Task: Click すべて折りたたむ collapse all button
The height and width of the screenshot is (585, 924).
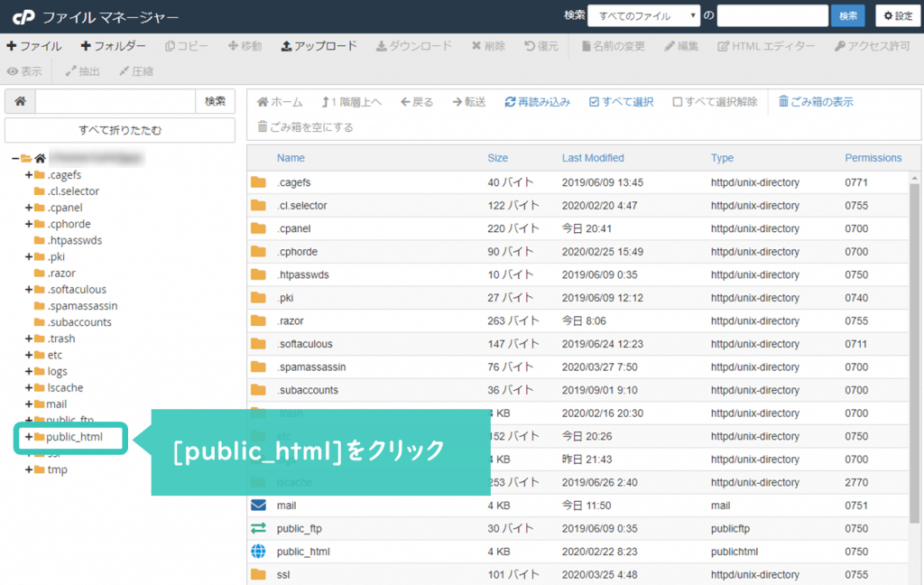Action: [120, 130]
